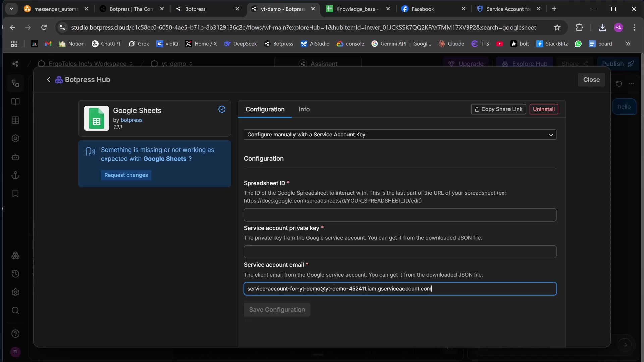Click the browser address bar URL
644x362 pixels.
pos(303,27)
